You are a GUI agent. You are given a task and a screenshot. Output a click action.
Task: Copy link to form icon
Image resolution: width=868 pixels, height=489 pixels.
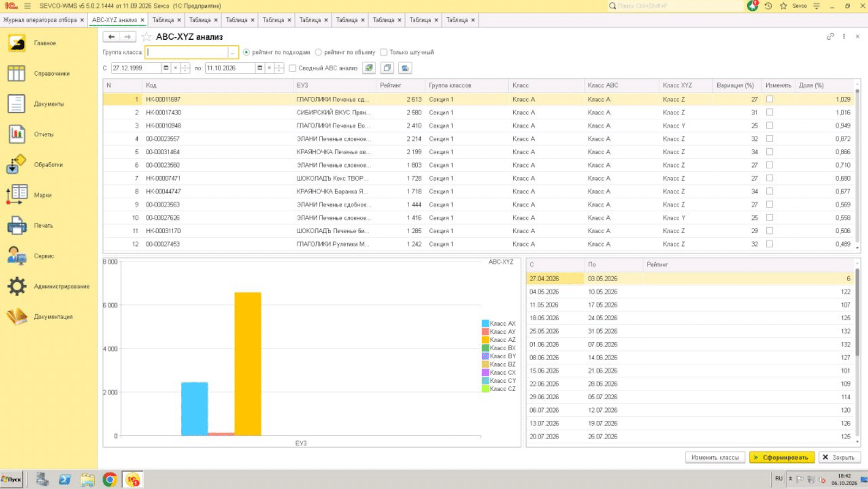[830, 36]
